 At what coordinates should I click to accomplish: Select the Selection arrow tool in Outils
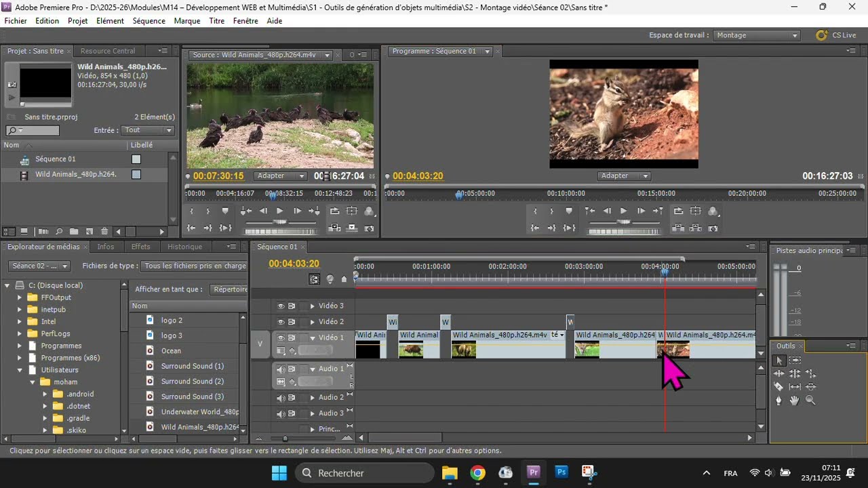tap(779, 361)
